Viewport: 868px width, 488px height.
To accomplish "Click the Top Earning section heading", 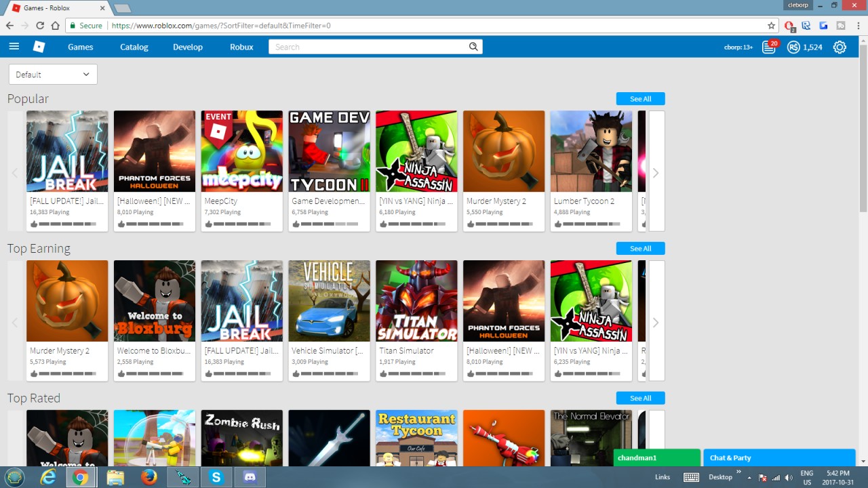I will click(39, 249).
